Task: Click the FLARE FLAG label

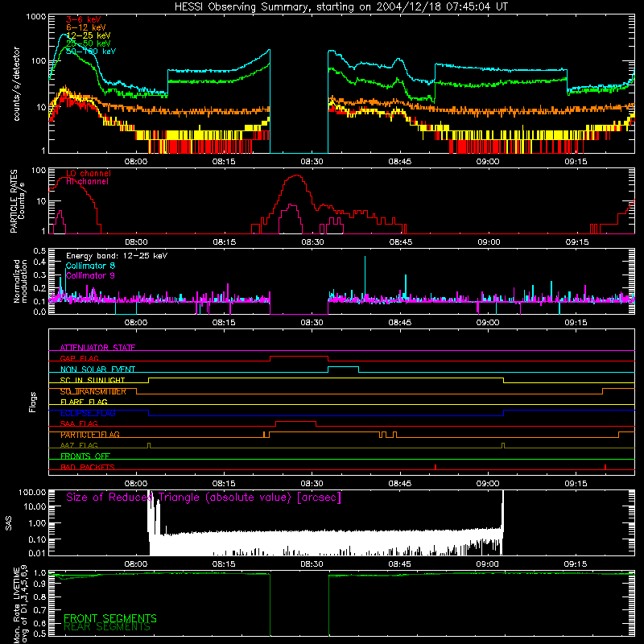Action: click(84, 402)
